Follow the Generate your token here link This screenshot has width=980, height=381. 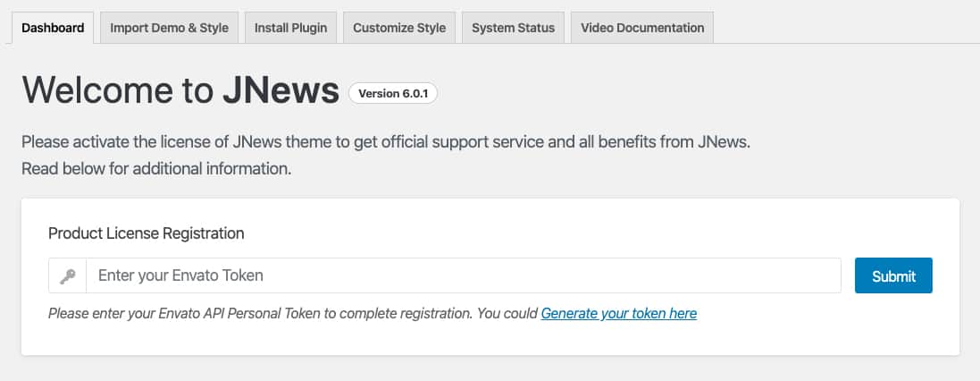pyautogui.click(x=618, y=313)
